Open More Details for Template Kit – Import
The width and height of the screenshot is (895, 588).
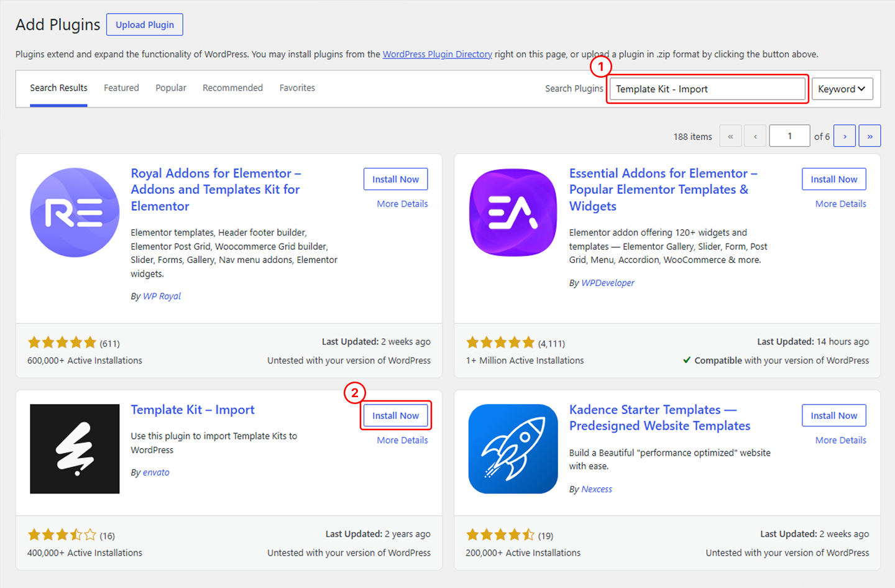pyautogui.click(x=402, y=440)
